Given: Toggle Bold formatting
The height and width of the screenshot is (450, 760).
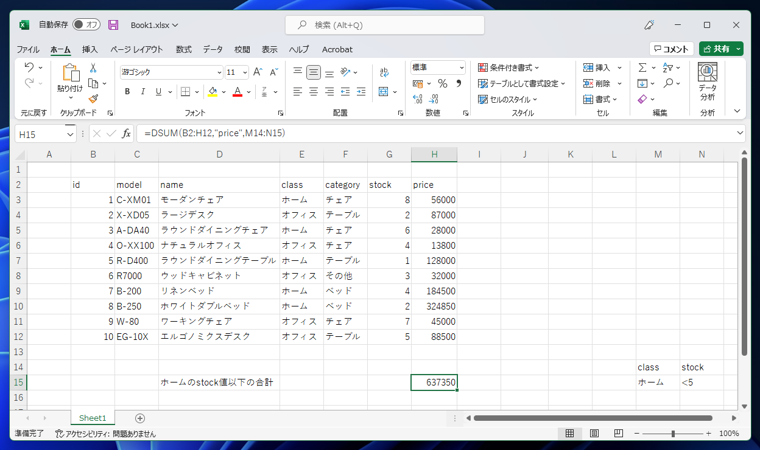Looking at the screenshot, I should pyautogui.click(x=127, y=91).
